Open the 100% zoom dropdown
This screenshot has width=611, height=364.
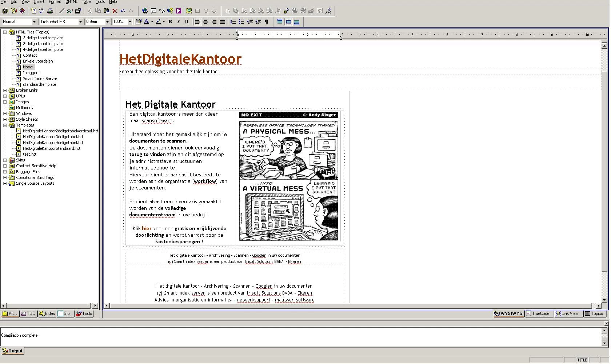130,22
